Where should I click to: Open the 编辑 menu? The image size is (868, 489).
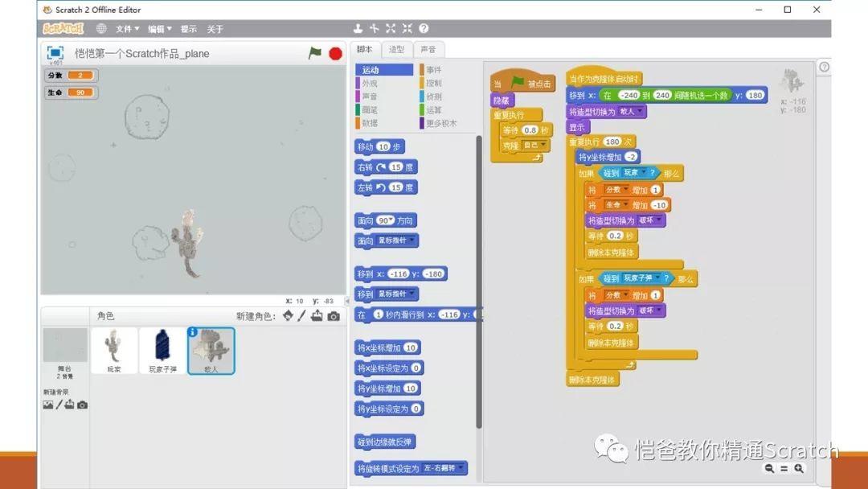(x=160, y=29)
